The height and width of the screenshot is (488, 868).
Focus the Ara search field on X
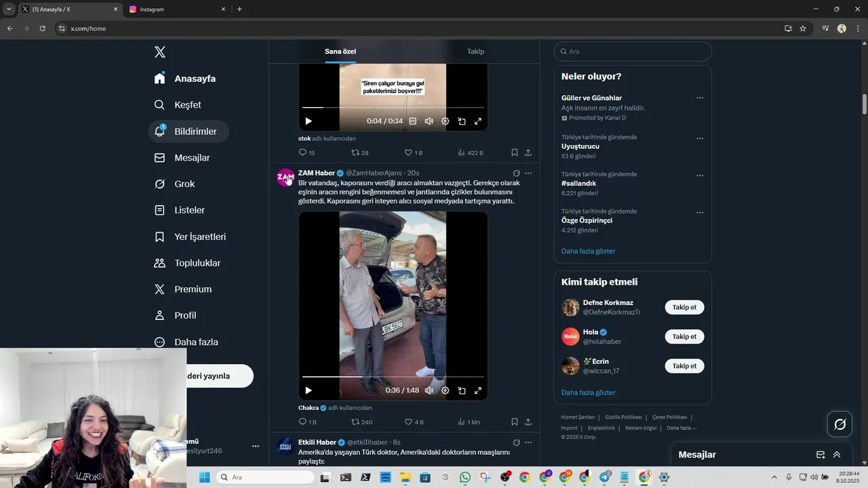pos(632,52)
